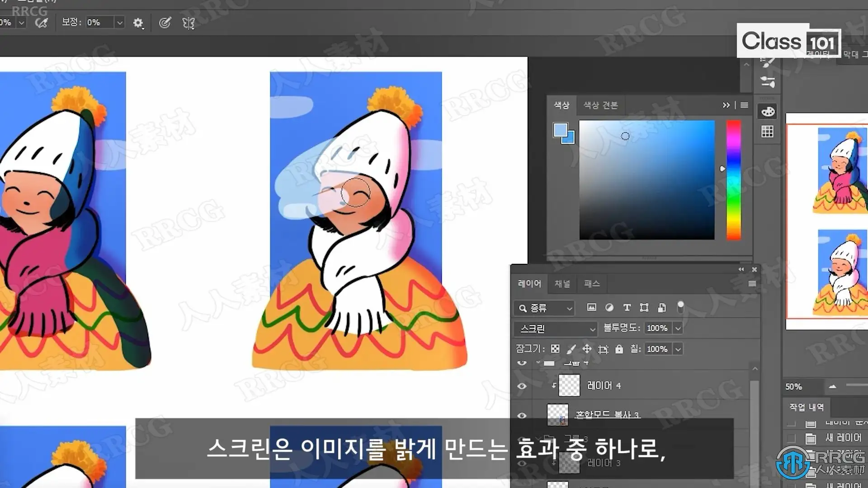Click the lock position move icon

[587, 349]
